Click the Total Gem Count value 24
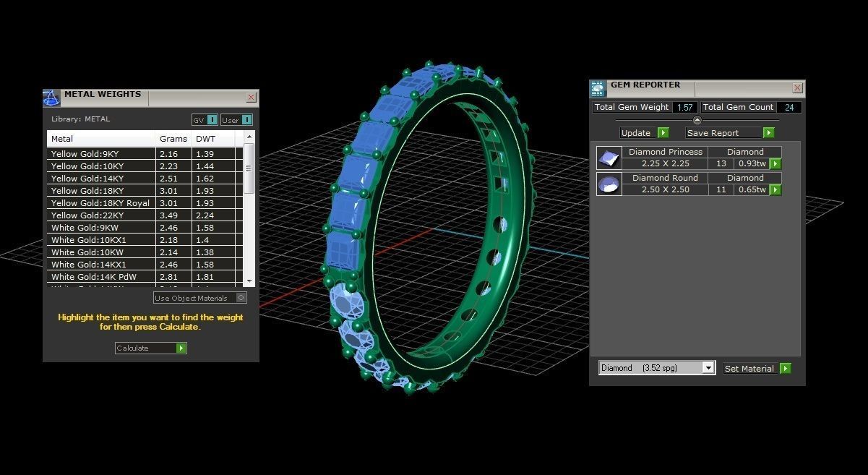The height and width of the screenshot is (475, 868). [789, 107]
